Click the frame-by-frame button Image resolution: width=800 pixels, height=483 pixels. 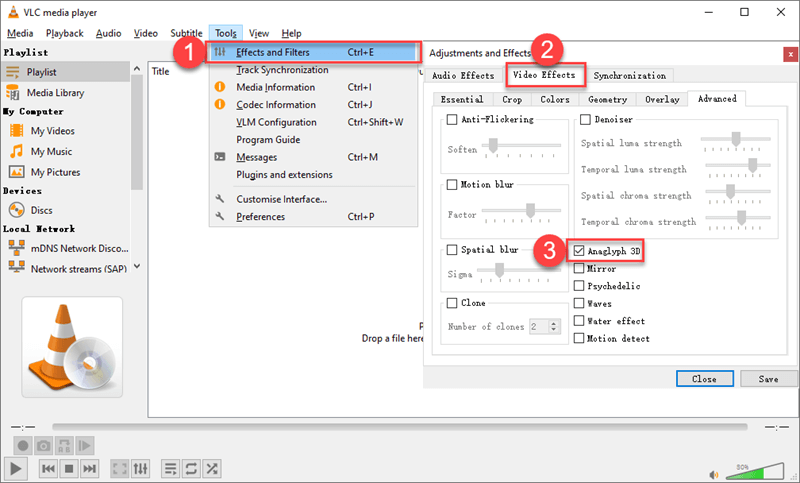pyautogui.click(x=85, y=446)
